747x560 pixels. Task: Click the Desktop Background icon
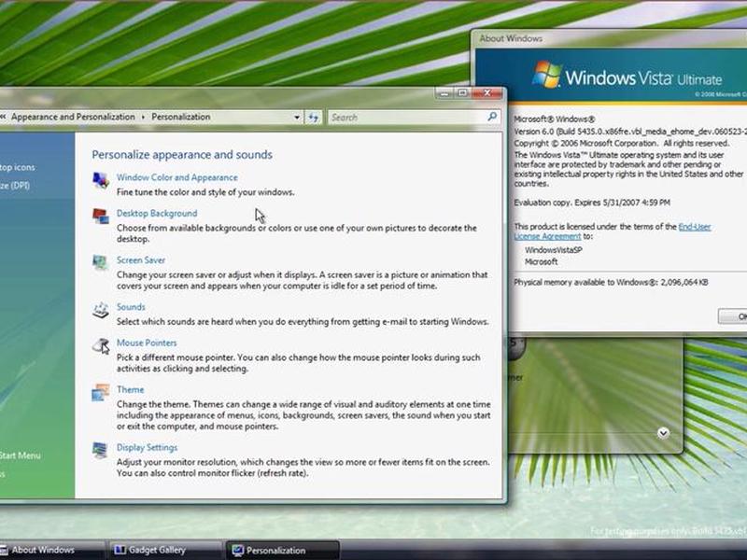[x=101, y=217]
